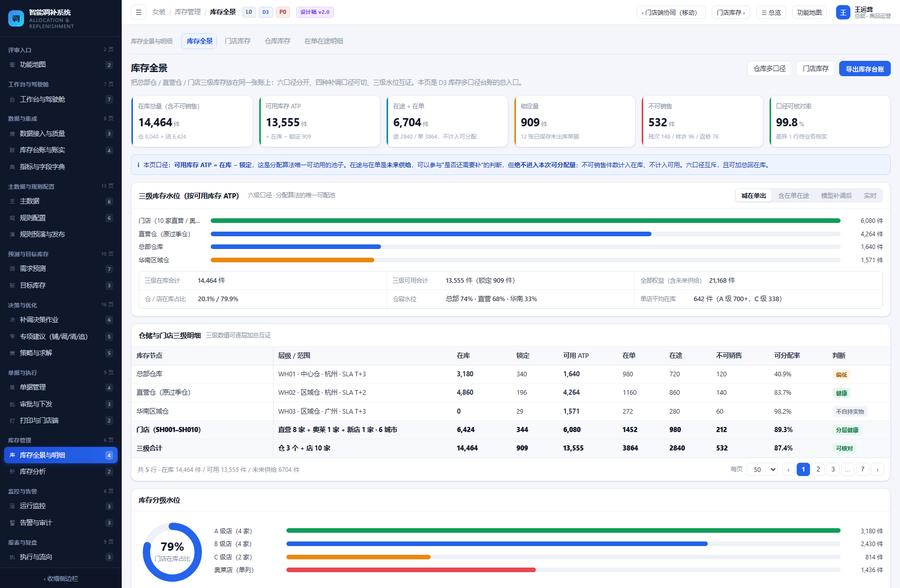Open the 门店端协同 (移动) back link
The width and height of the screenshot is (900, 588).
[670, 12]
